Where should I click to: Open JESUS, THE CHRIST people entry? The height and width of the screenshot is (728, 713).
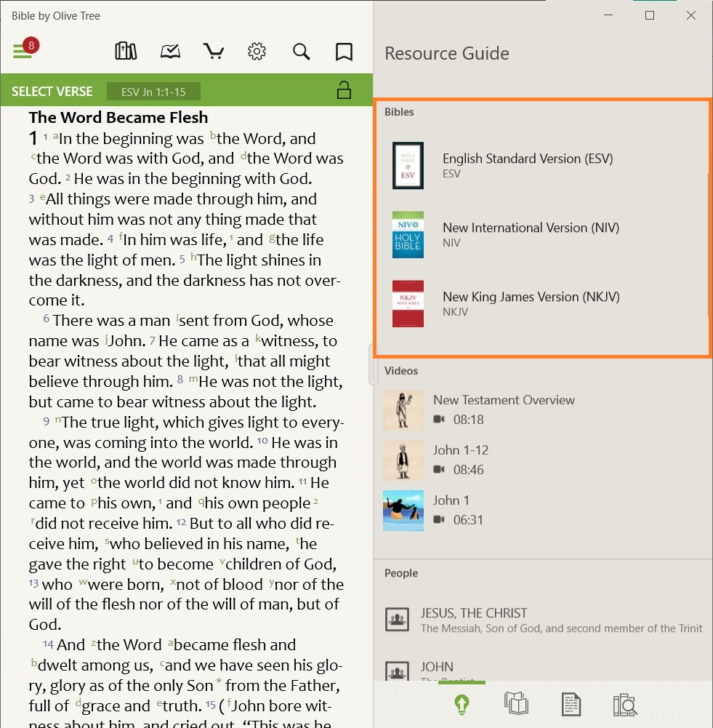tap(543, 620)
